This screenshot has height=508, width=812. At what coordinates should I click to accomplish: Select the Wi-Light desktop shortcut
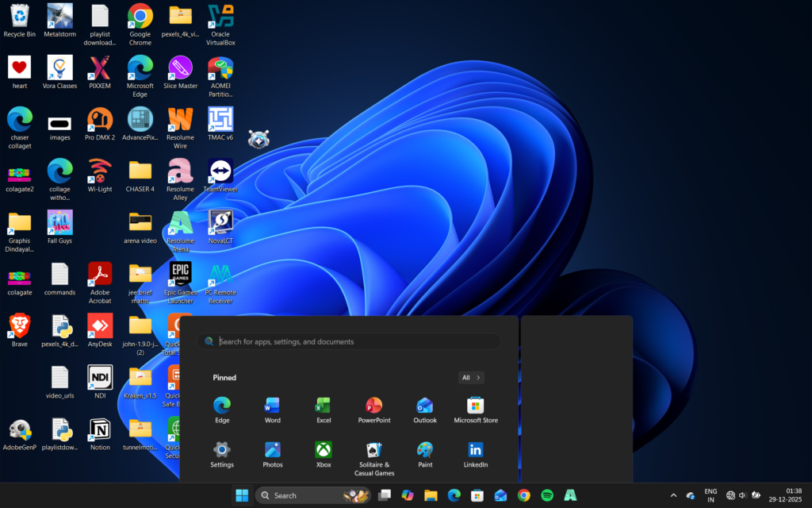(100, 176)
